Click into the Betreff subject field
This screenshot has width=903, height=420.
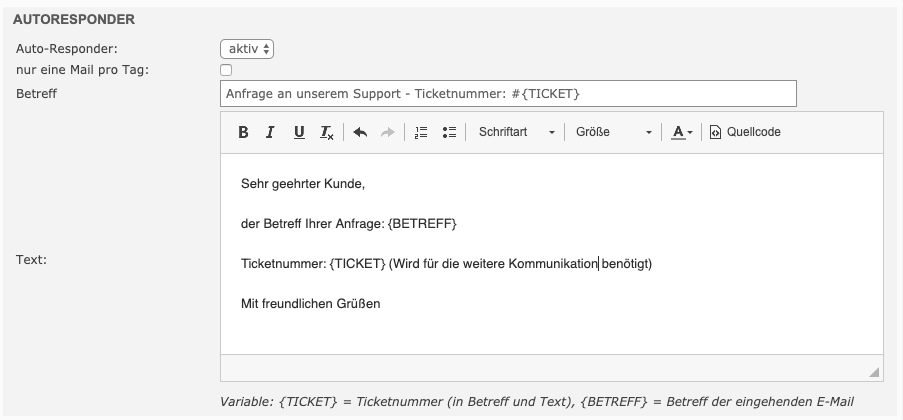pyautogui.click(x=508, y=94)
